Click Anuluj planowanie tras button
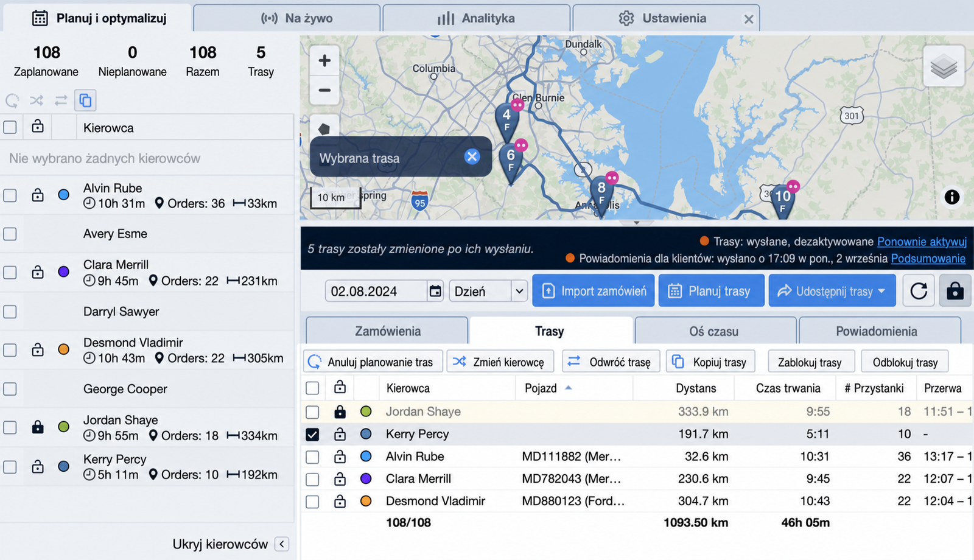The width and height of the screenshot is (974, 560). click(x=373, y=362)
